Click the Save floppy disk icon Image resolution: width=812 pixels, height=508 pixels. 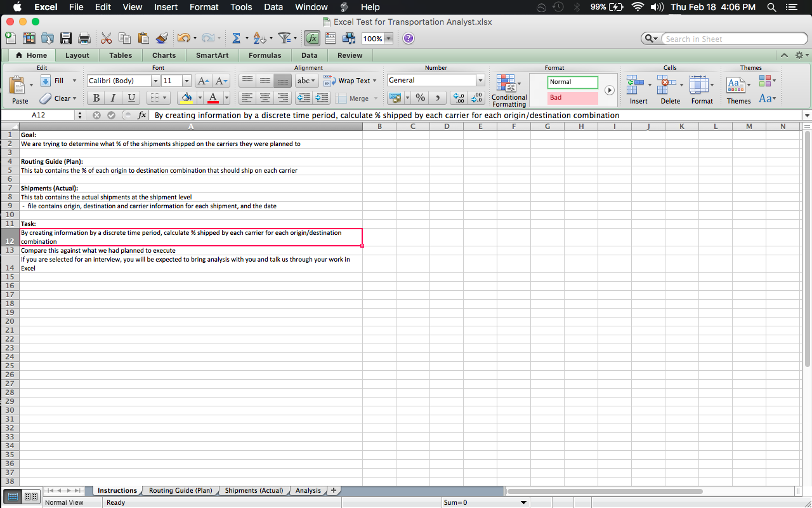click(65, 38)
